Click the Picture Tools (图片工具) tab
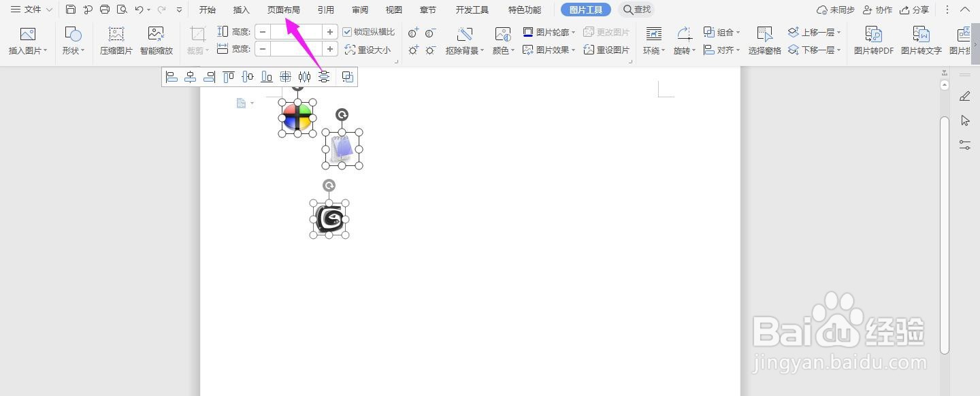The image size is (980, 396). coord(586,10)
